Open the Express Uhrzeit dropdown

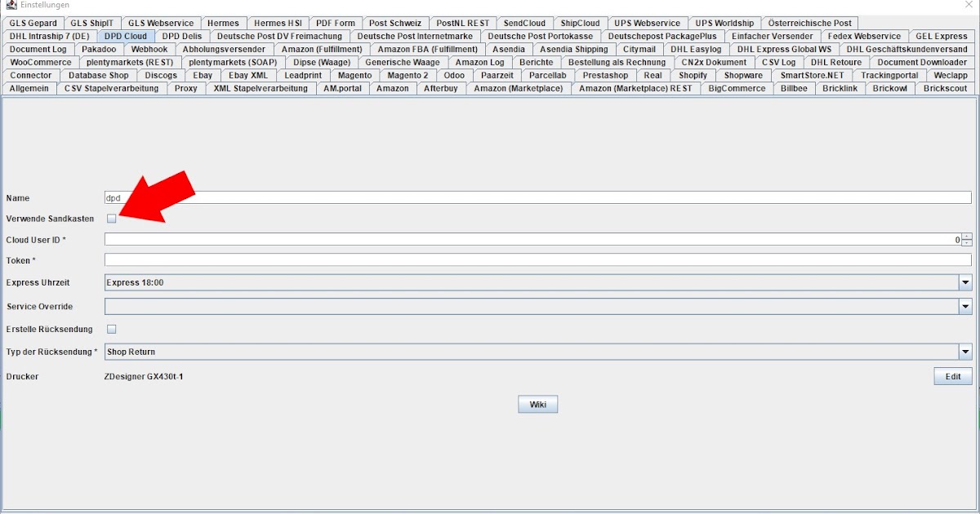[x=965, y=282]
